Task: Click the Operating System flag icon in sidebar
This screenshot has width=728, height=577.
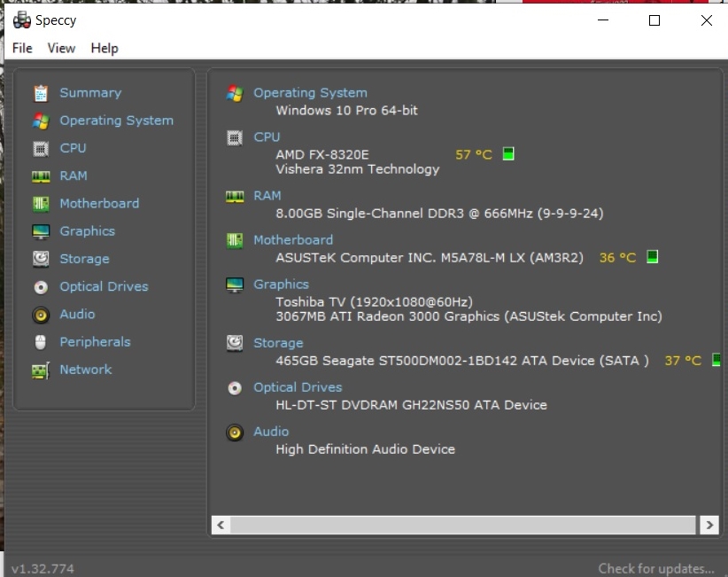Action: [x=41, y=121]
